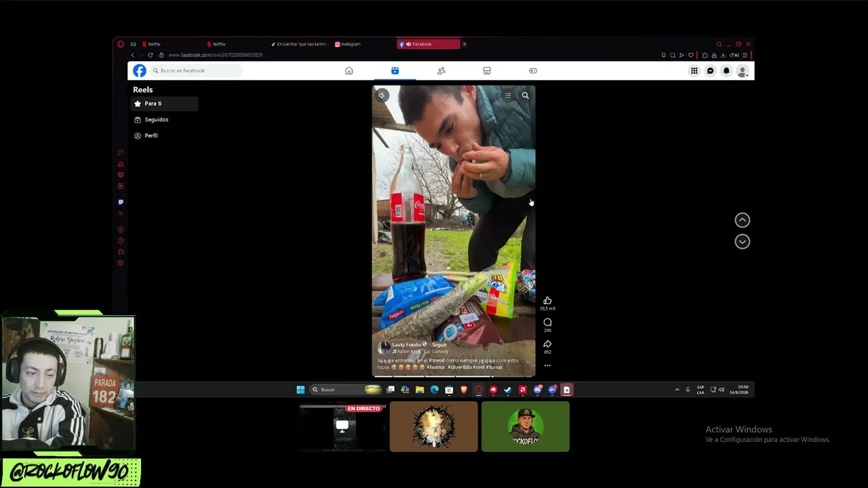Click the taskbar 'Buscar' search box
This screenshot has width=868, height=488.
[346, 390]
